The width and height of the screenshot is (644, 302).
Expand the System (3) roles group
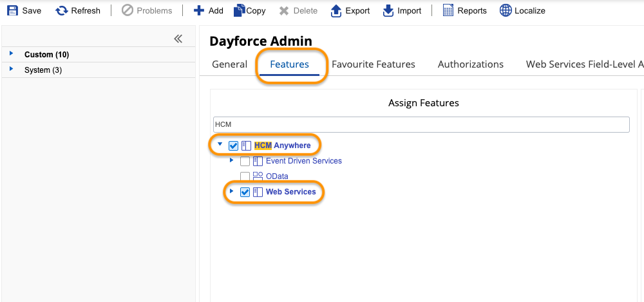click(x=12, y=69)
